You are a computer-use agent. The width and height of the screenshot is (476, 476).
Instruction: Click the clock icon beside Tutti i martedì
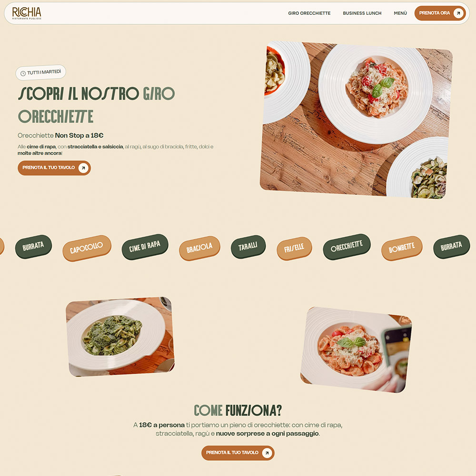point(23,73)
